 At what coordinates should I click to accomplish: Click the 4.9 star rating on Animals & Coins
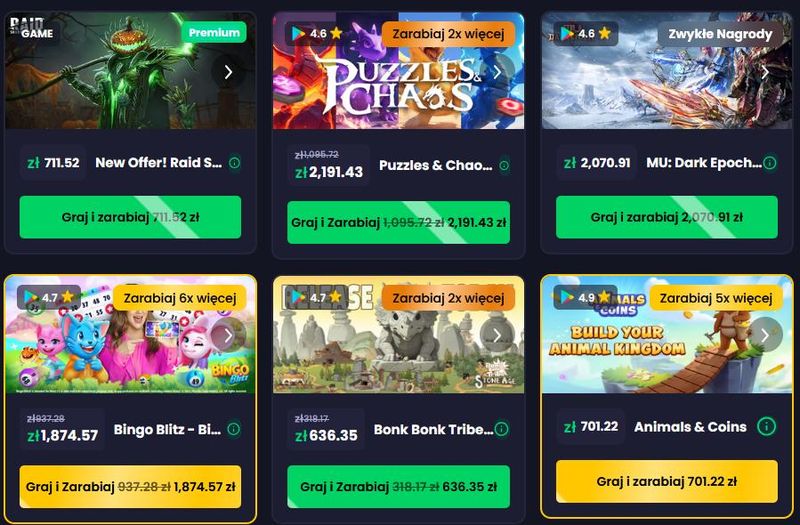(585, 297)
